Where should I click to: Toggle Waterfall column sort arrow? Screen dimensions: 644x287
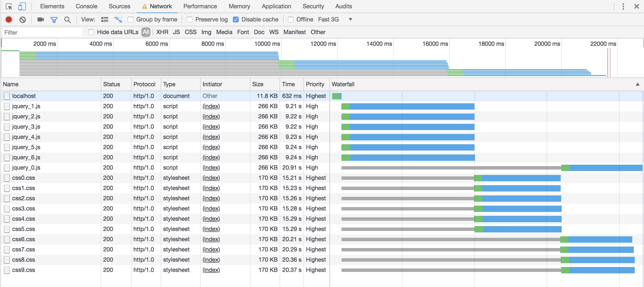pyautogui.click(x=637, y=84)
